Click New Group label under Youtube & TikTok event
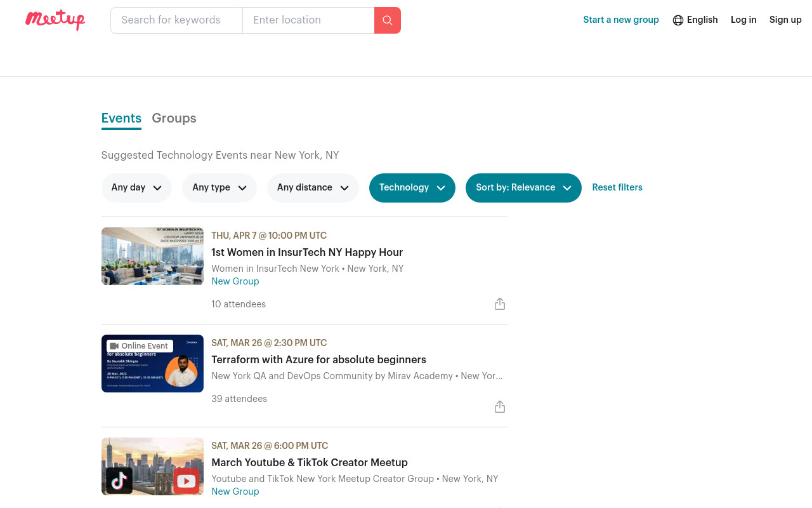Image resolution: width=812 pixels, height=508 pixels. click(235, 491)
